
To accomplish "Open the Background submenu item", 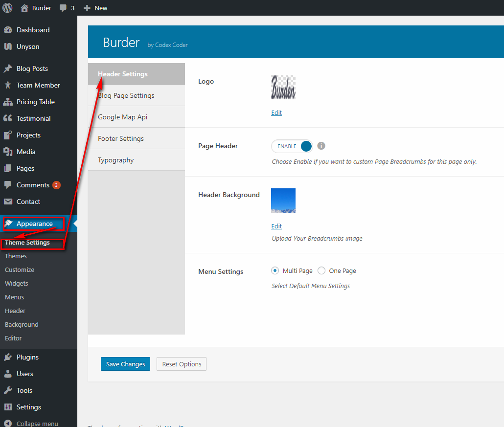I will [22, 324].
